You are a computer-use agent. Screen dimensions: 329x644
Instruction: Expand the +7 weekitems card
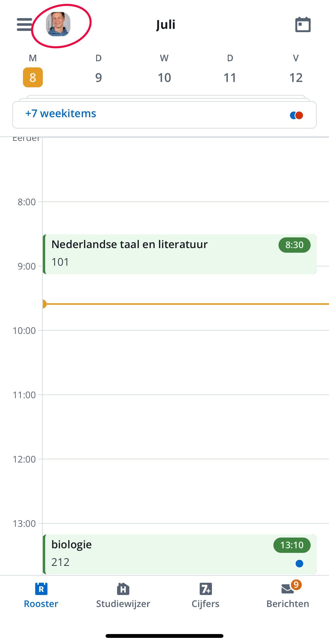click(x=164, y=115)
